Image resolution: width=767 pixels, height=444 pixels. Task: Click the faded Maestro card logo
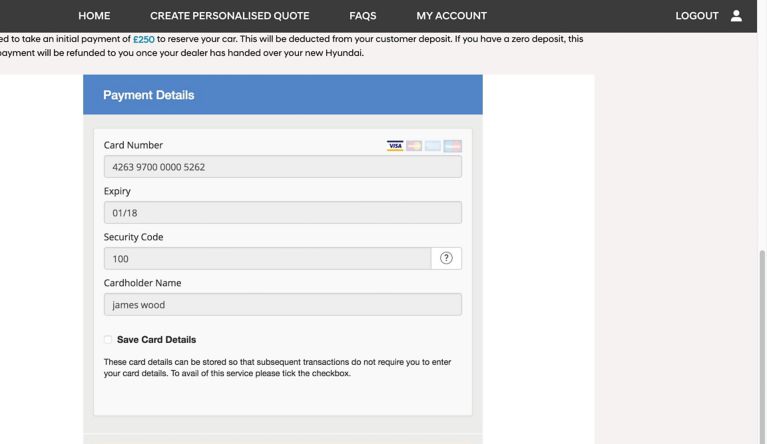(452, 146)
